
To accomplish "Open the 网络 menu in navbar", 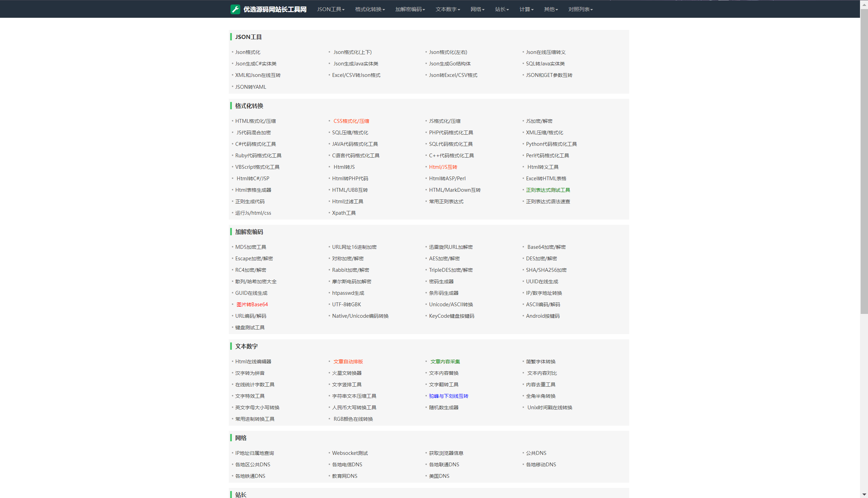I will pos(477,9).
